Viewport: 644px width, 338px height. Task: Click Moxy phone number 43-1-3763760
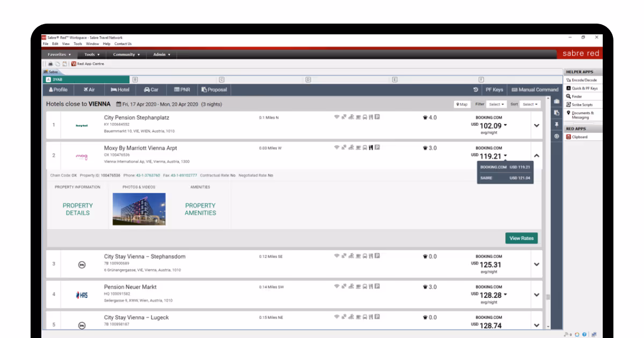[148, 175]
